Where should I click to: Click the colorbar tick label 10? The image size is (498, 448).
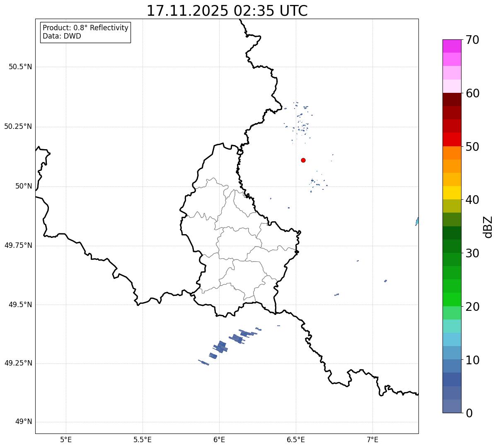[472, 360]
